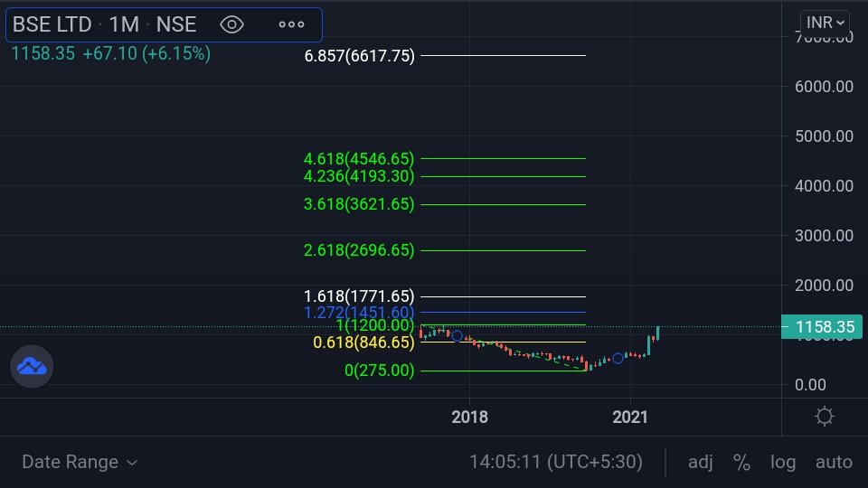Select the 1.272(1451.60) Fibonacci level label
This screenshot has width=868, height=488.
(359, 312)
